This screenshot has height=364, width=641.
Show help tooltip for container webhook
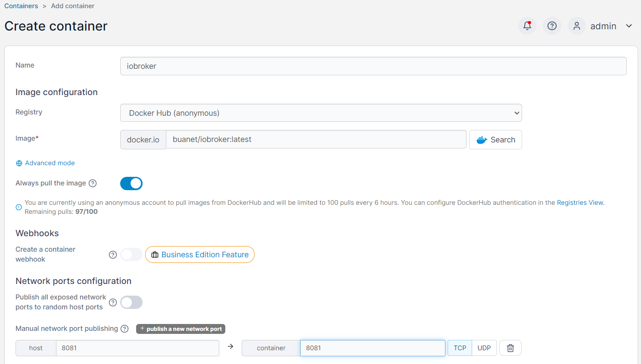113,255
